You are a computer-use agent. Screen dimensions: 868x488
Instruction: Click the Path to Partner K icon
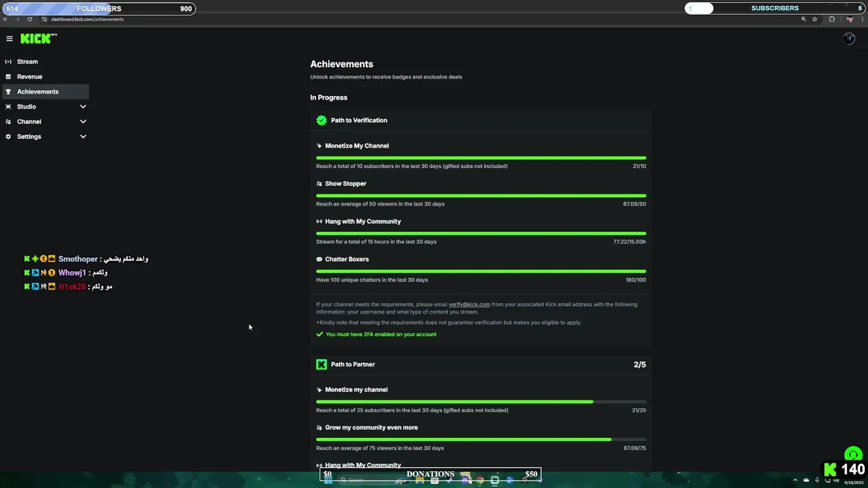pyautogui.click(x=321, y=364)
